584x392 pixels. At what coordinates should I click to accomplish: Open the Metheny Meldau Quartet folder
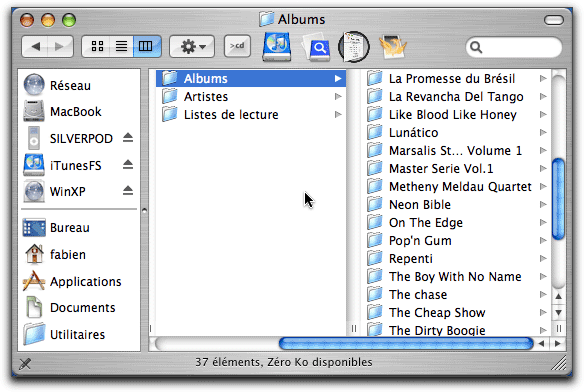click(457, 186)
